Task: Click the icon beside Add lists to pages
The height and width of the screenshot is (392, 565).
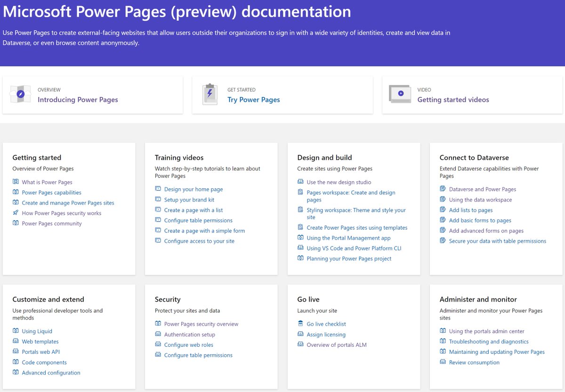Action: (443, 210)
